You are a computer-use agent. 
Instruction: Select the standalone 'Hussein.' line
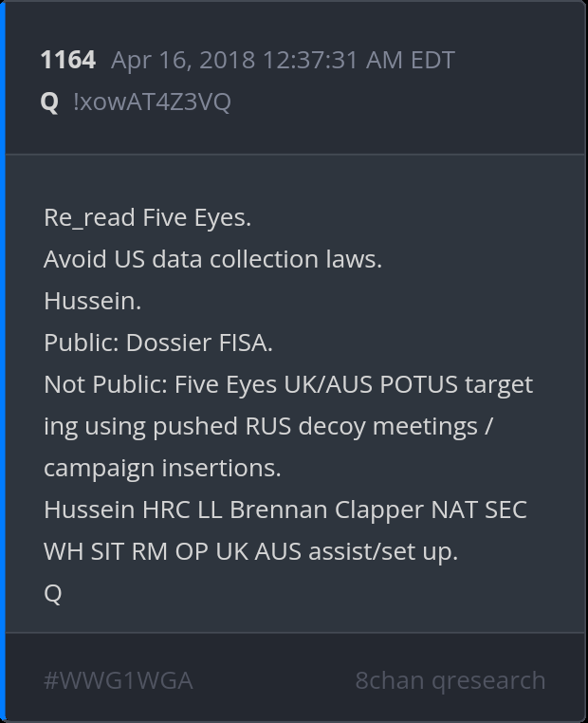92,301
